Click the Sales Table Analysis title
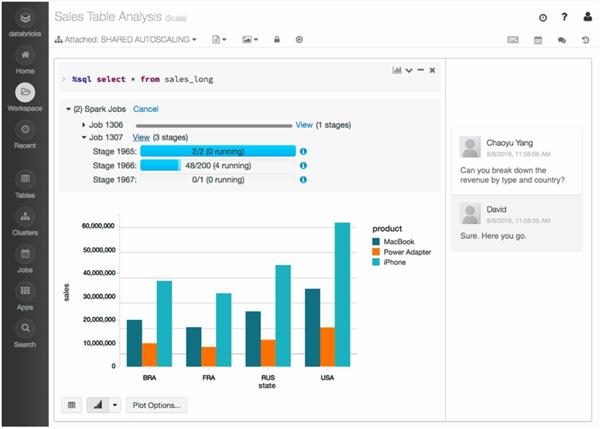The image size is (600, 429). tap(108, 17)
